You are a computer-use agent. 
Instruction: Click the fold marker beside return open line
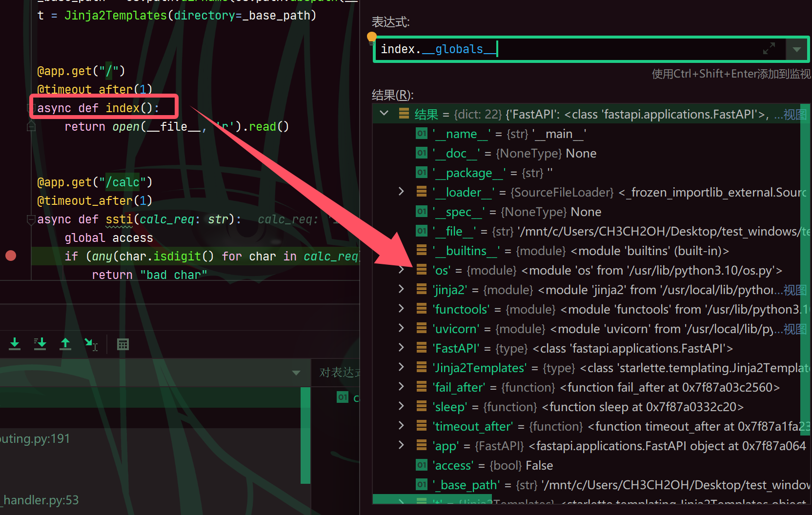31,127
